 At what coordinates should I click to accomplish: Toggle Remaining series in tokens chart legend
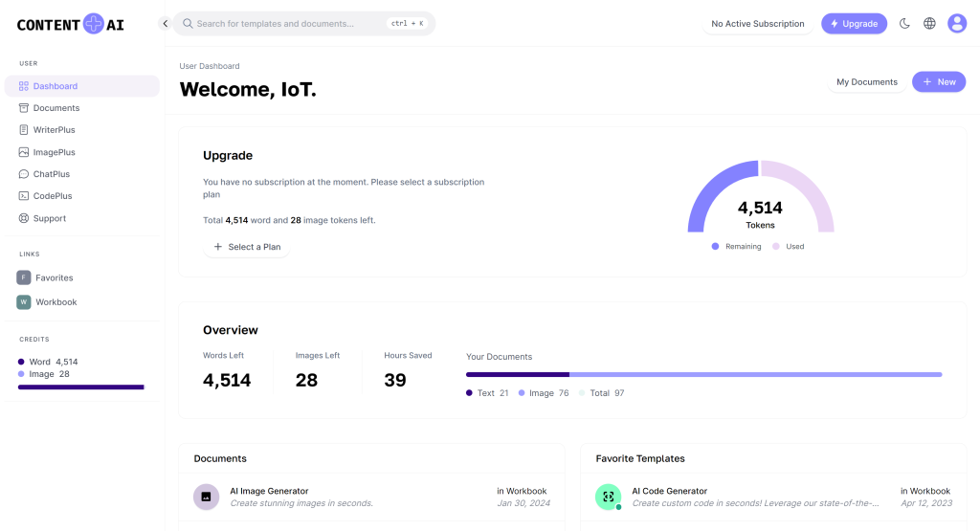(737, 247)
